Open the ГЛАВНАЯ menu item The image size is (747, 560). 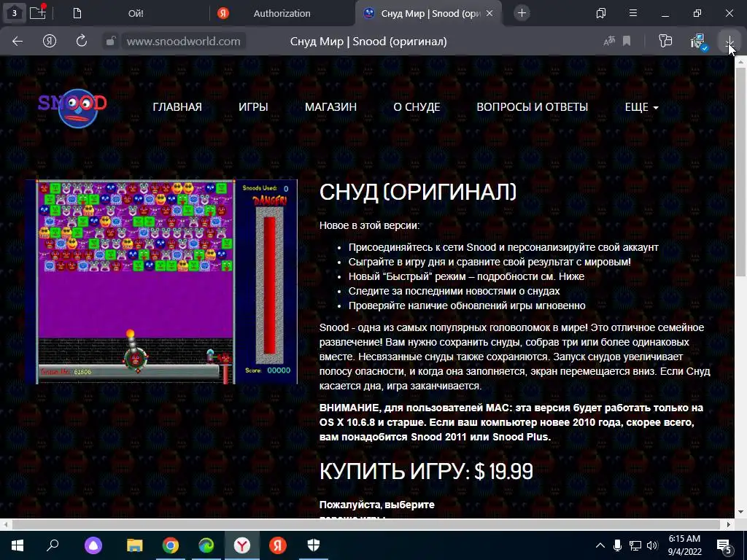pos(177,107)
